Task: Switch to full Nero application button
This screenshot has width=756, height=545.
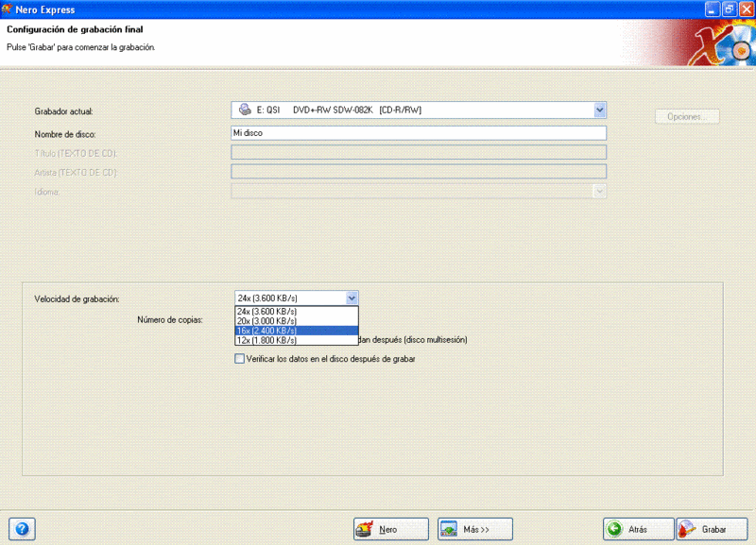Action: click(391, 529)
